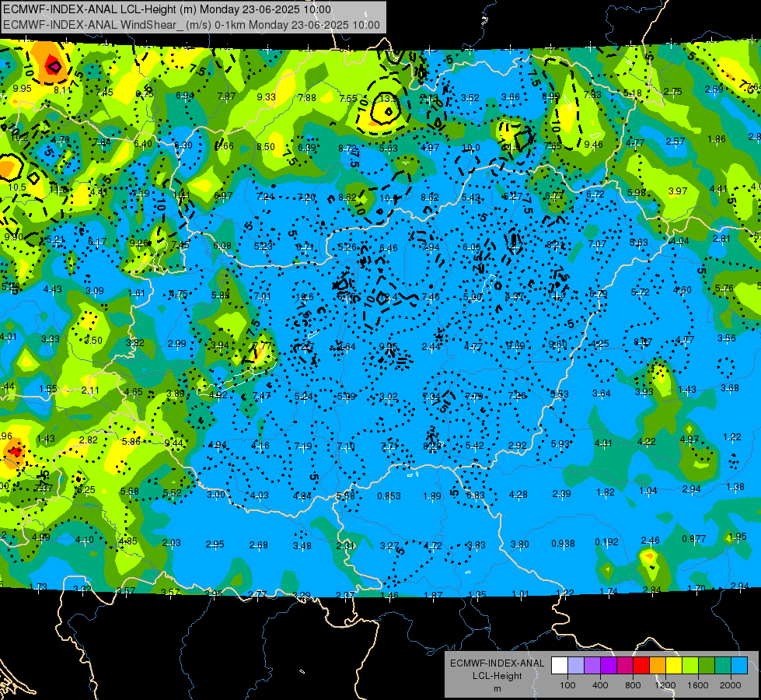Click the grid value 8.50
Screen dimensions: 761x700
[266, 147]
